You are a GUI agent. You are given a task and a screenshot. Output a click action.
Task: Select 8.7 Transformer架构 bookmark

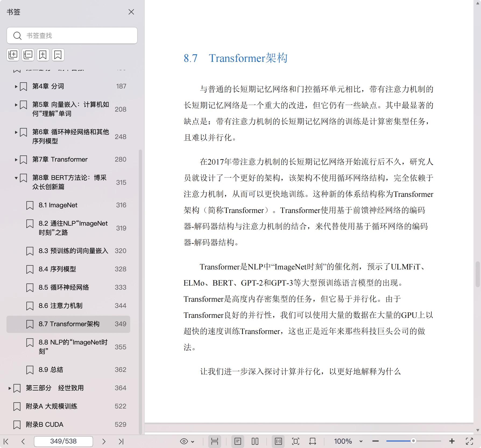[x=68, y=324]
